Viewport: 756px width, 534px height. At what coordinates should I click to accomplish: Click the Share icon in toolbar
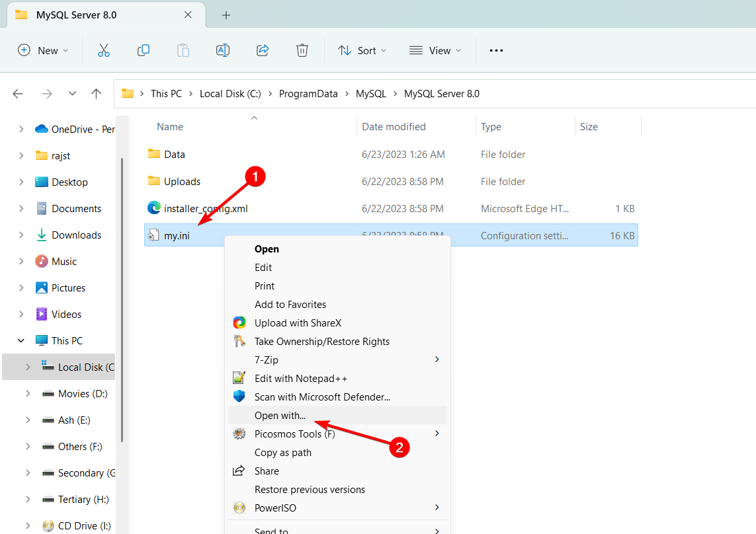pyautogui.click(x=263, y=50)
